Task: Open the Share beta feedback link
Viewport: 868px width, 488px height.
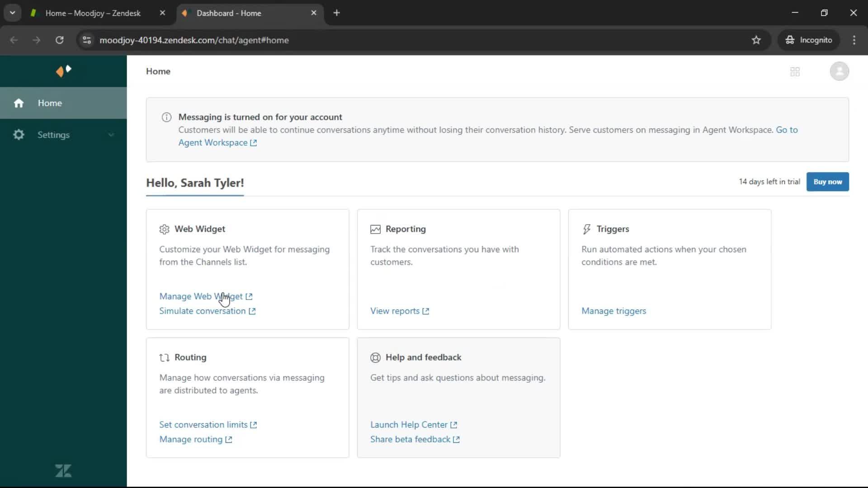Action: [415, 439]
